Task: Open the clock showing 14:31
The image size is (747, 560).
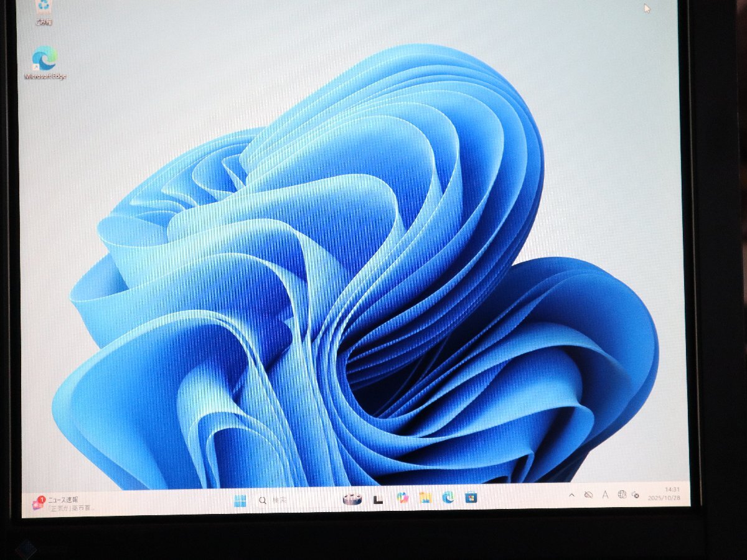Action: [x=664, y=493]
